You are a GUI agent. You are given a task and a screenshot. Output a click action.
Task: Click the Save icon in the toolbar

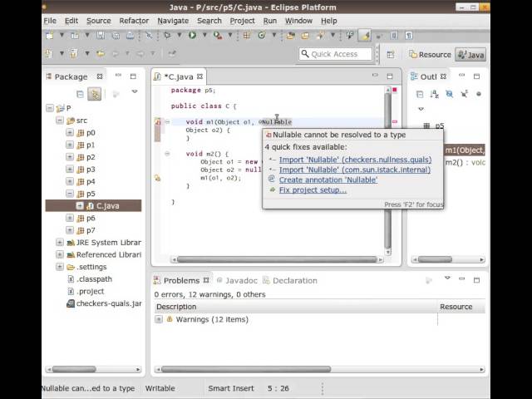point(101,35)
